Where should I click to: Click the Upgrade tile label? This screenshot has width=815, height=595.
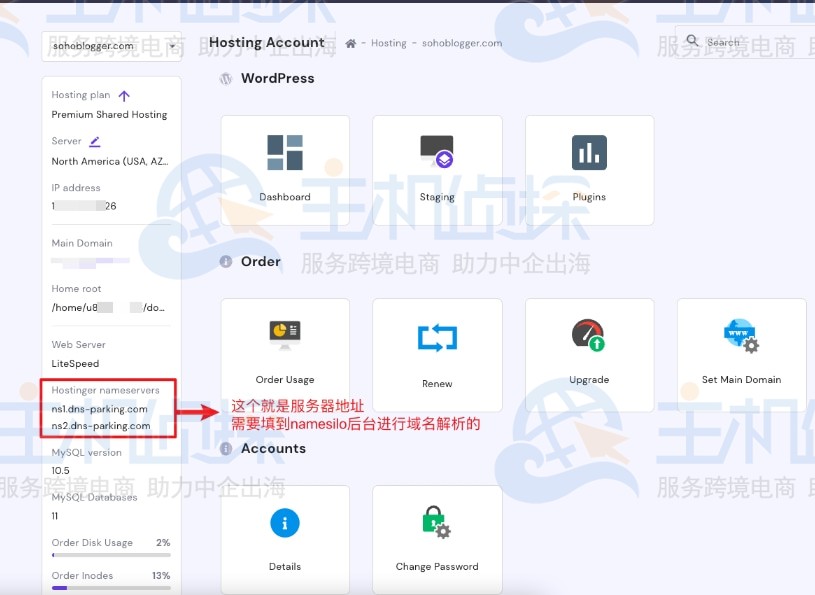(x=589, y=380)
